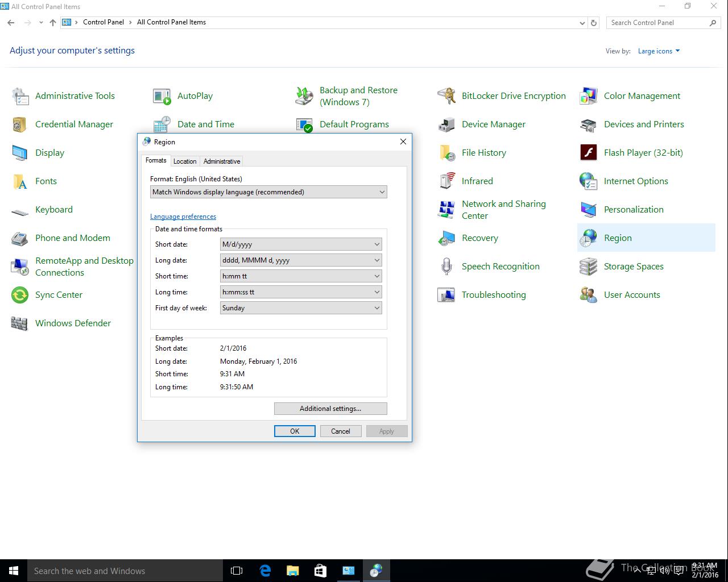Open the File History icon
This screenshot has width=728, height=582.
point(446,153)
